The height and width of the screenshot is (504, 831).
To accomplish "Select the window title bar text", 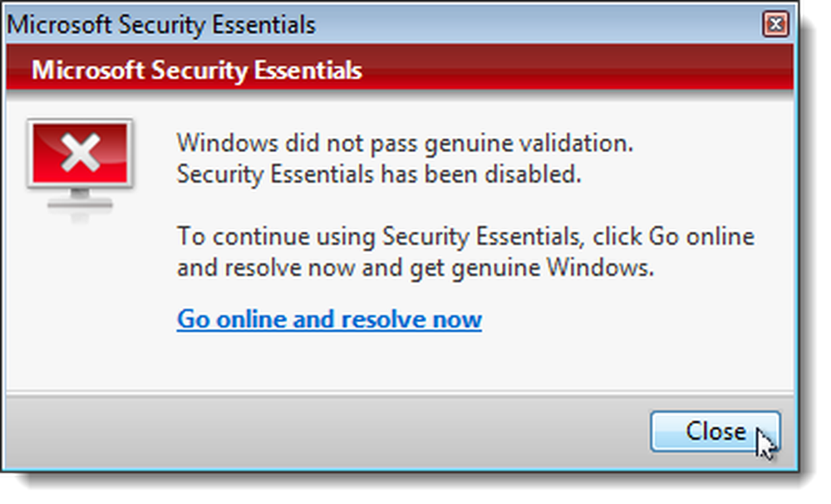I will coord(161,25).
